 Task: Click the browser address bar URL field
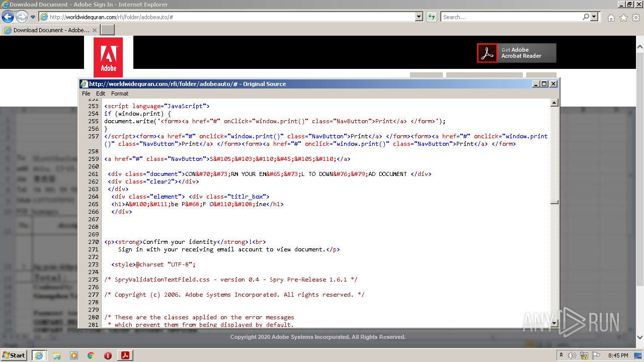pos(227,17)
